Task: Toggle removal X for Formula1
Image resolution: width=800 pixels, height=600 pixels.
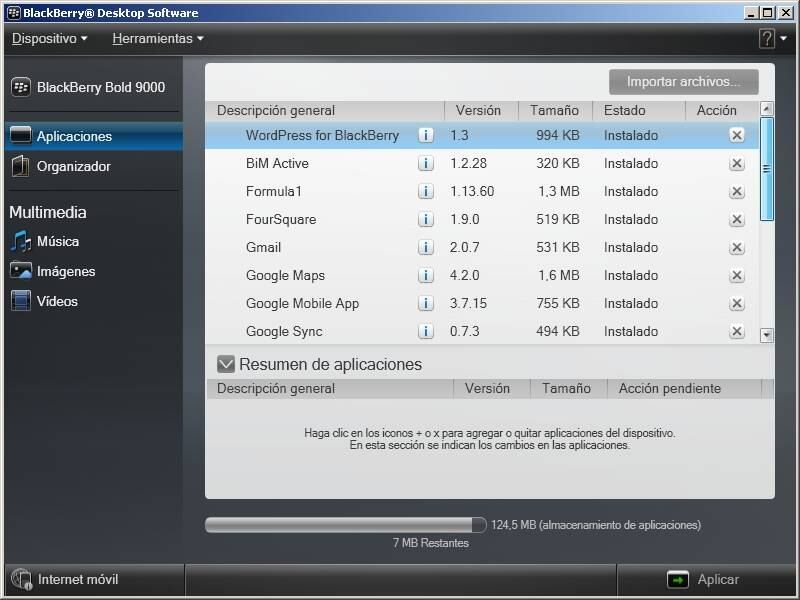Action: tap(737, 192)
